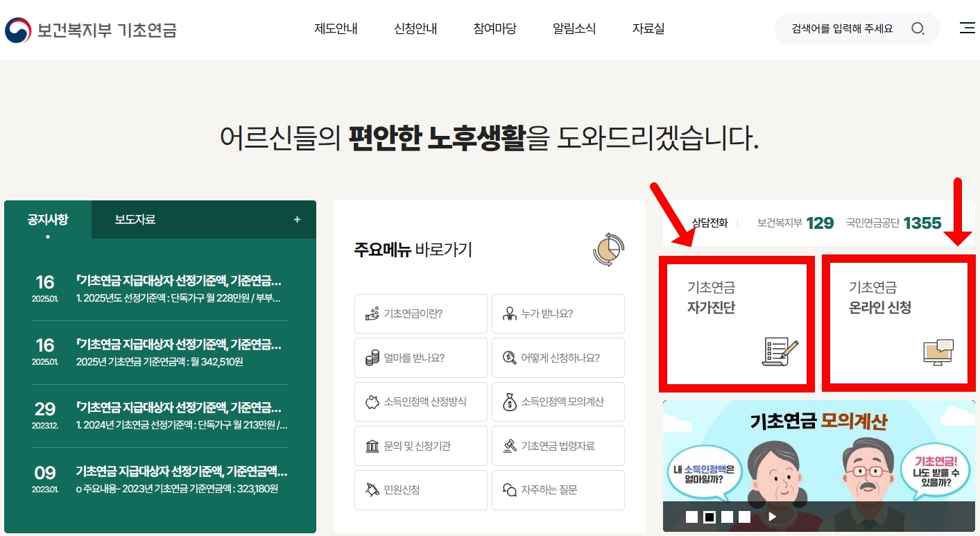The image size is (980, 536).
Task: Click the search magnifier icon
Action: (x=918, y=28)
